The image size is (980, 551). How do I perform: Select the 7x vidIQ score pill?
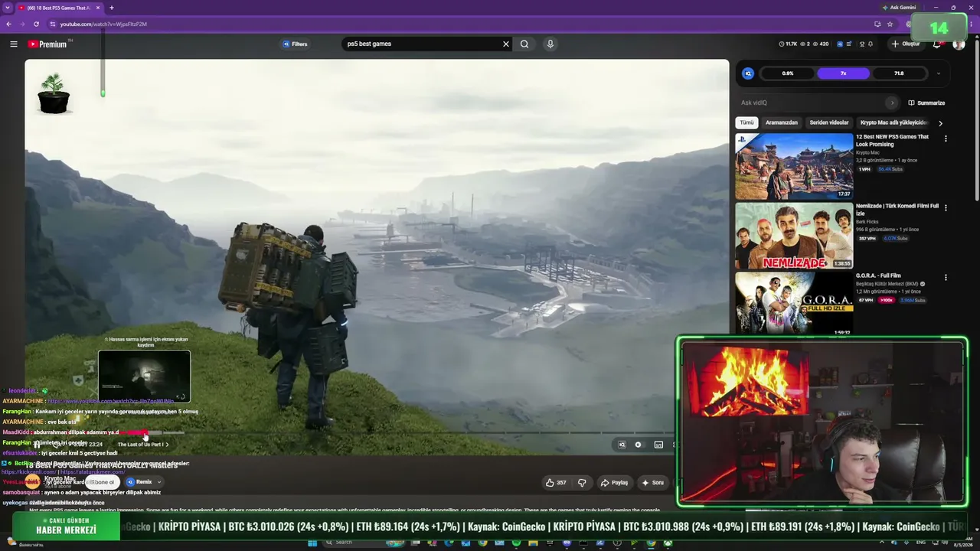[x=843, y=73]
